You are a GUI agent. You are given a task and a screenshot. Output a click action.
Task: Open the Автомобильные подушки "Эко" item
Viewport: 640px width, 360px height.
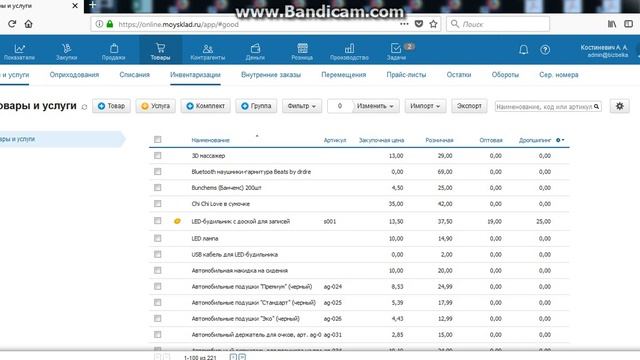click(x=246, y=318)
